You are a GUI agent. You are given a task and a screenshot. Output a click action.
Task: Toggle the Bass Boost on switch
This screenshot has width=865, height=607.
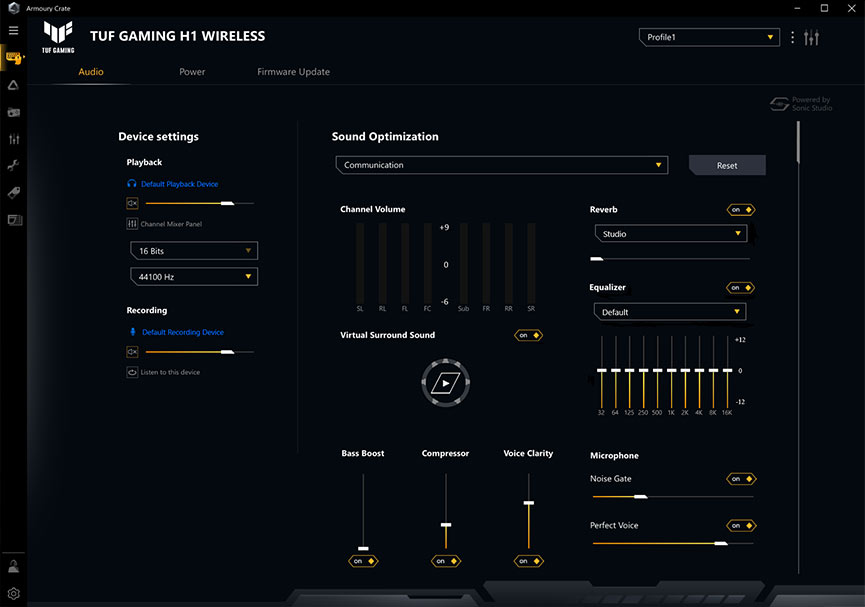click(x=363, y=561)
